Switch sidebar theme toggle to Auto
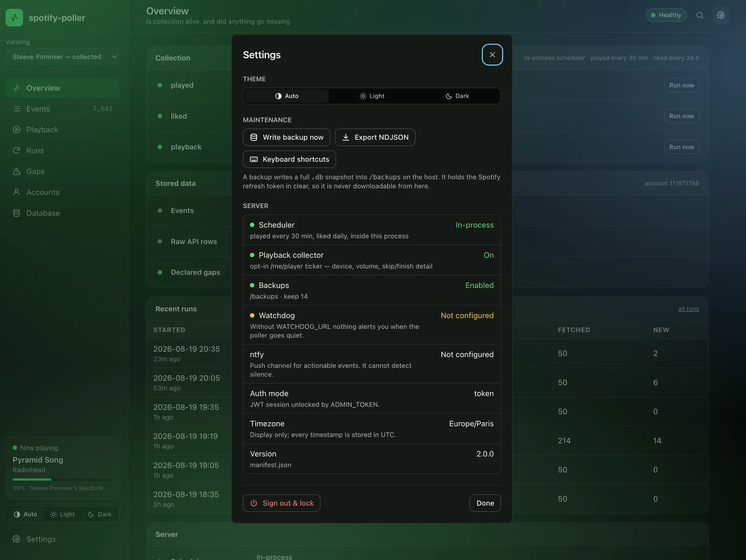This screenshot has width=746, height=560. pyautogui.click(x=25, y=514)
